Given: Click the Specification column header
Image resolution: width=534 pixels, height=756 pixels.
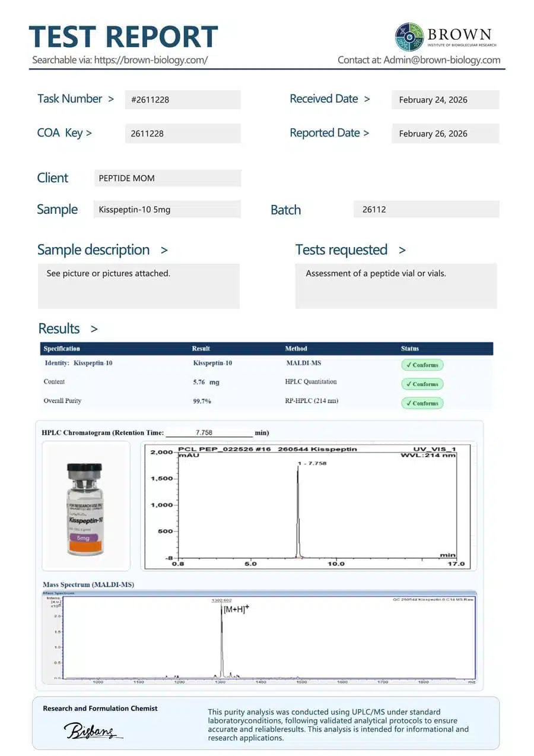Looking at the screenshot, I should coord(62,349).
